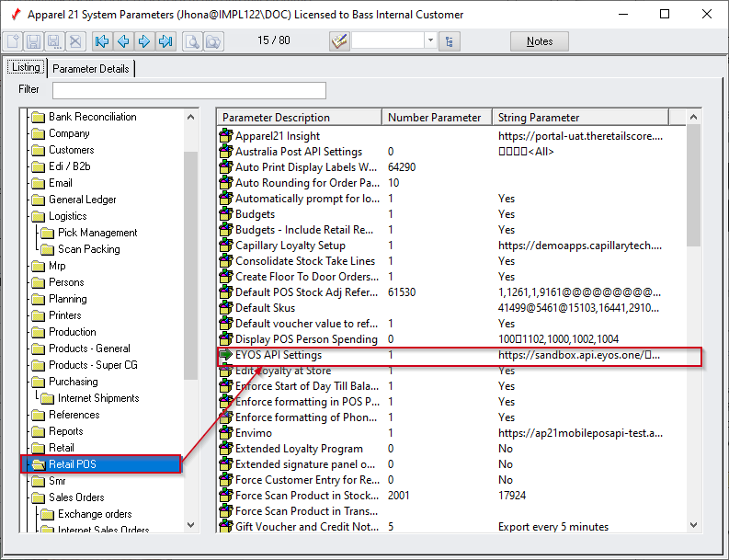
Task: Click the print preview magnifier icon
Action: (192, 41)
